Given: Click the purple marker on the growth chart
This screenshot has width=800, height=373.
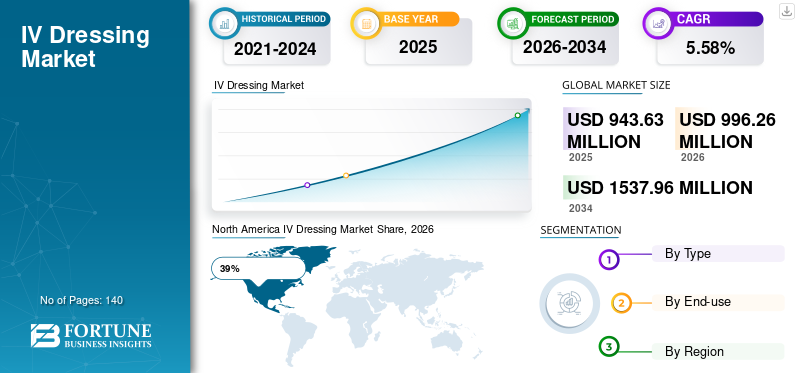Looking at the screenshot, I should pyautogui.click(x=307, y=185).
